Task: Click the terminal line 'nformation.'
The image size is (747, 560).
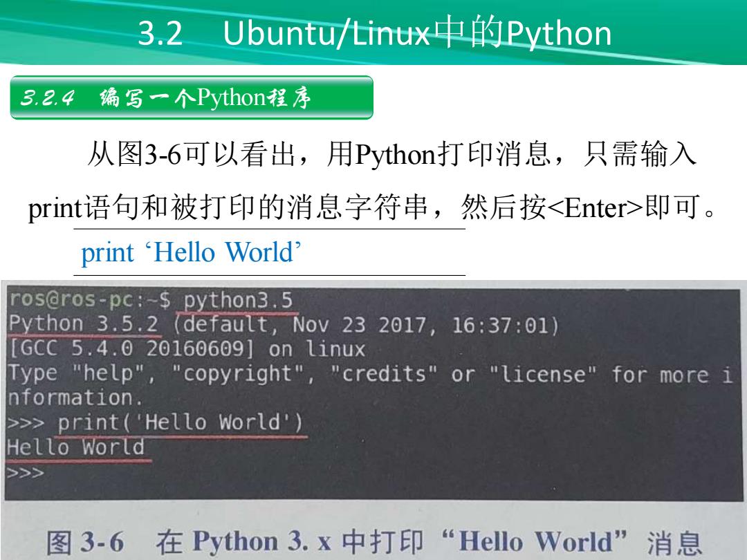Action: 75,398
